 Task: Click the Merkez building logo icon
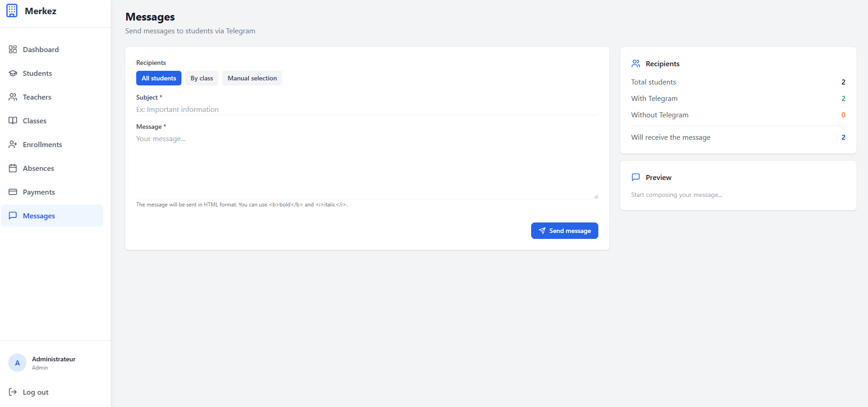pos(12,11)
